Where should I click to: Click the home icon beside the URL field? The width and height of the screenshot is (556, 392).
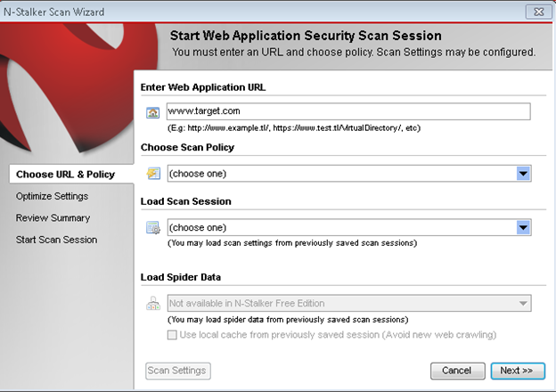coord(152,112)
